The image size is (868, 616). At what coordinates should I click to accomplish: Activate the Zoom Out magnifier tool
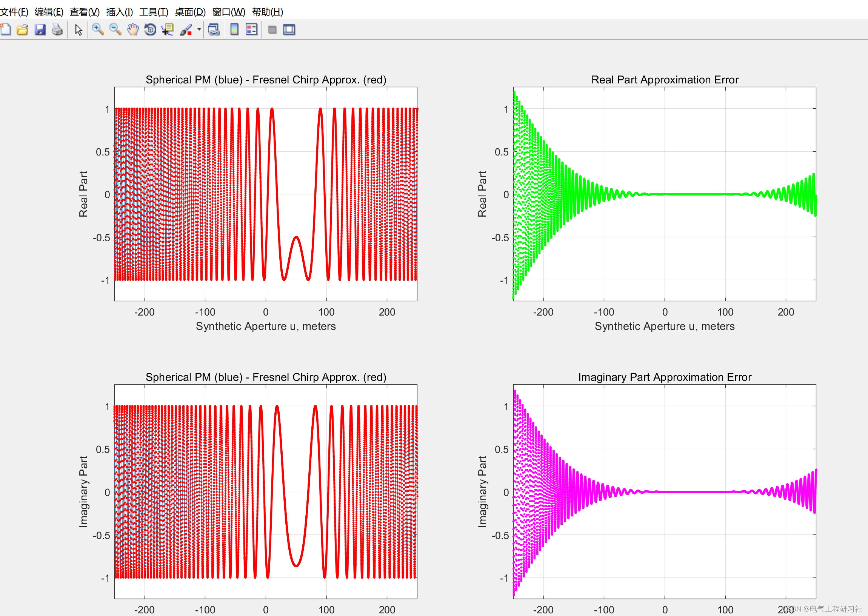coord(115,29)
